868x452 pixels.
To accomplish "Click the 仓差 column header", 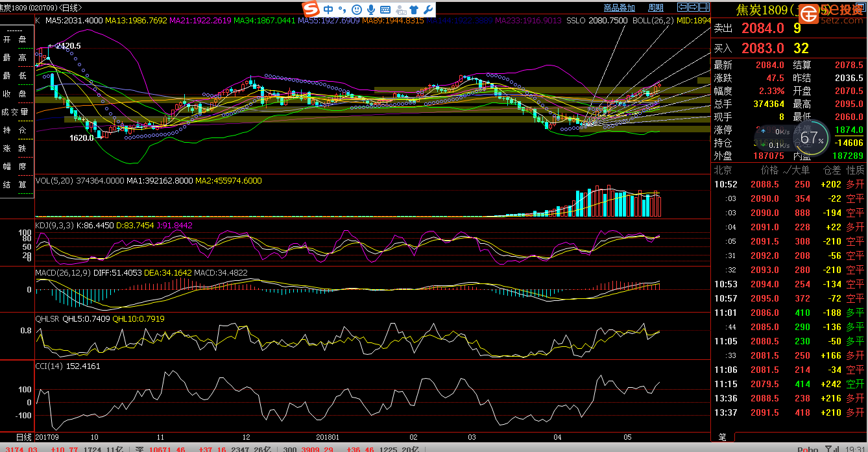I will pos(832,171).
